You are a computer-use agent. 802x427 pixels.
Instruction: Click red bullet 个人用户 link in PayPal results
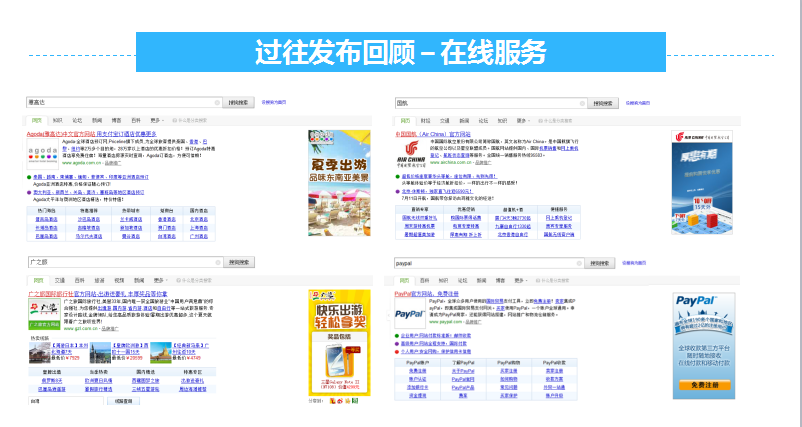[x=436, y=352]
